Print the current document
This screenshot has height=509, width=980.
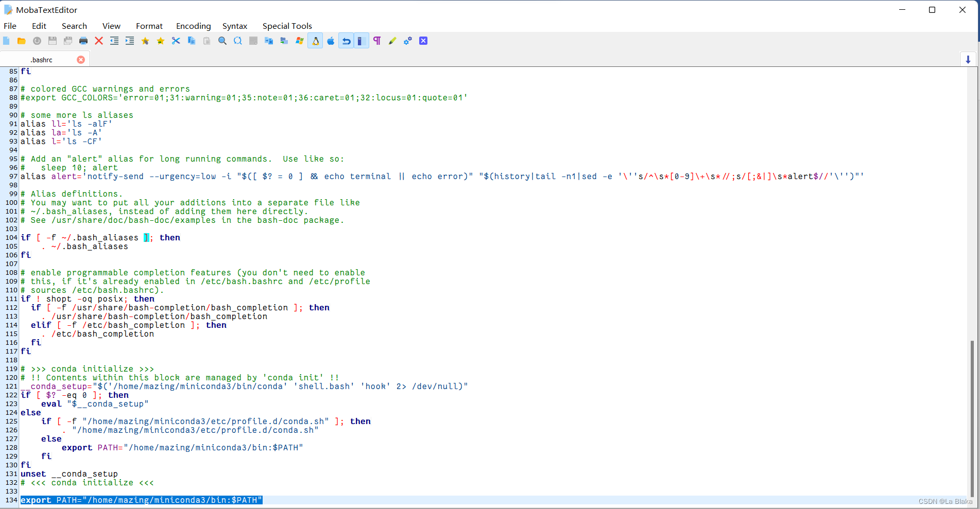pos(83,41)
